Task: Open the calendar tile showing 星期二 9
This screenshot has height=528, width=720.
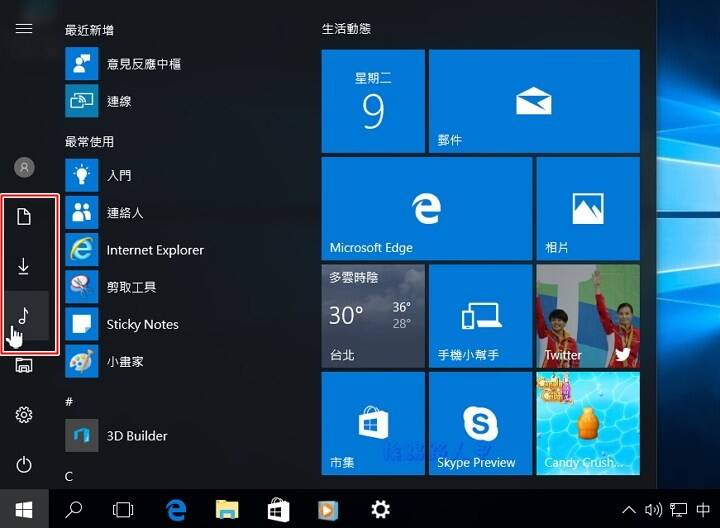Action: coord(373,101)
